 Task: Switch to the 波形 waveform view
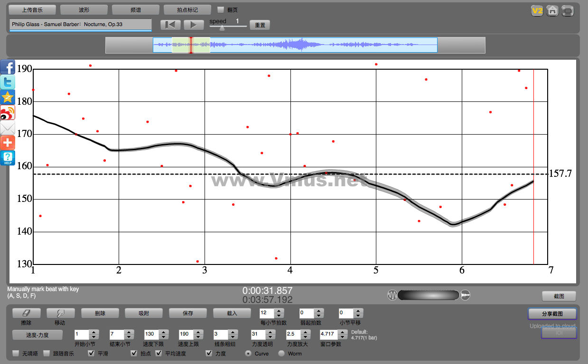click(84, 10)
